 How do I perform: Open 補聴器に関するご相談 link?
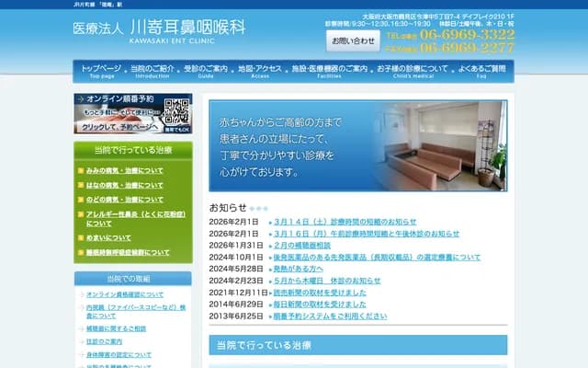(116, 328)
